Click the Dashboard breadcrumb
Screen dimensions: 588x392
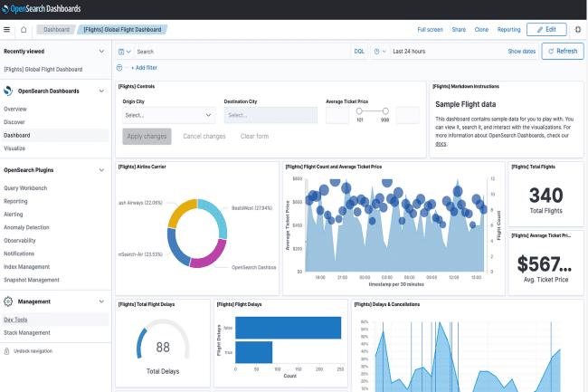pyautogui.click(x=56, y=29)
